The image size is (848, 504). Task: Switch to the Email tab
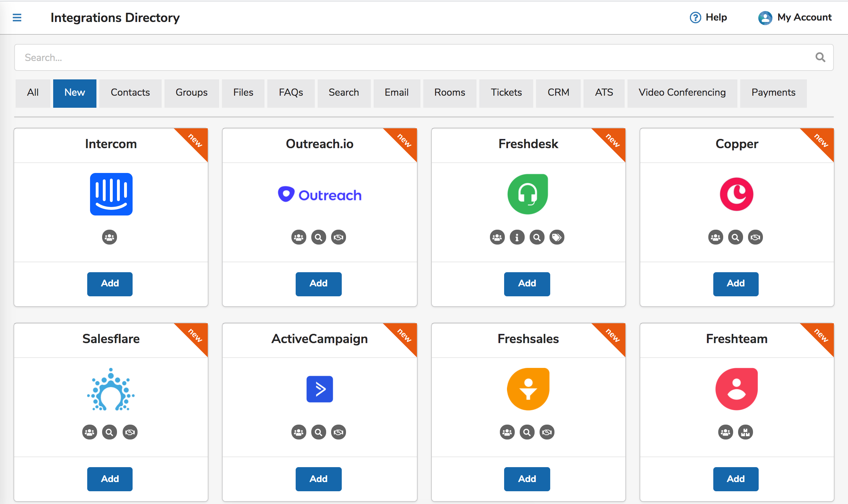pyautogui.click(x=397, y=93)
